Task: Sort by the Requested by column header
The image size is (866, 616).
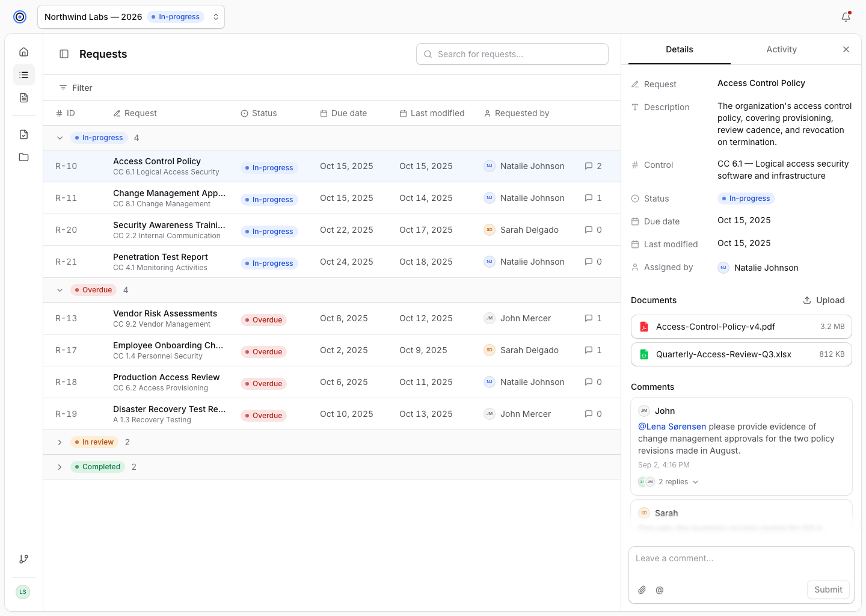Action: (x=517, y=113)
